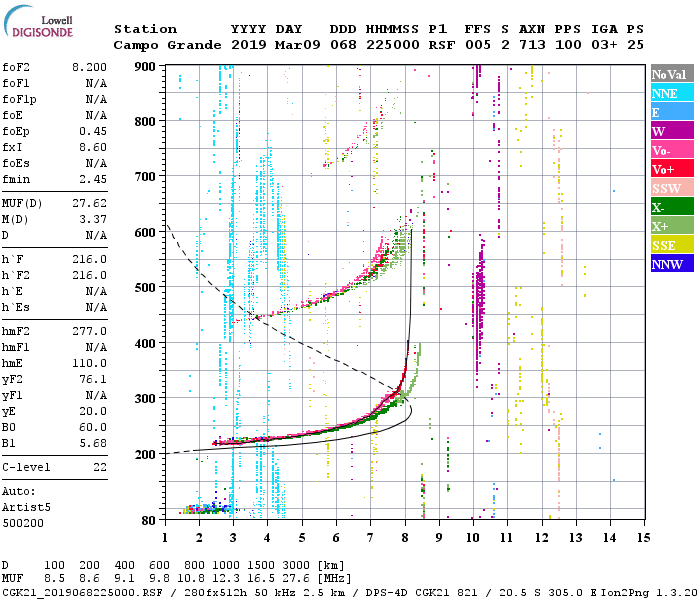Click the M(D) value 3.37
This screenshot has width=700, height=600.
click(93, 220)
